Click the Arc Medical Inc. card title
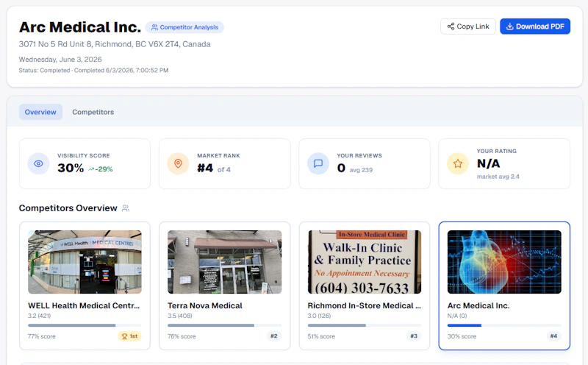 pos(478,305)
